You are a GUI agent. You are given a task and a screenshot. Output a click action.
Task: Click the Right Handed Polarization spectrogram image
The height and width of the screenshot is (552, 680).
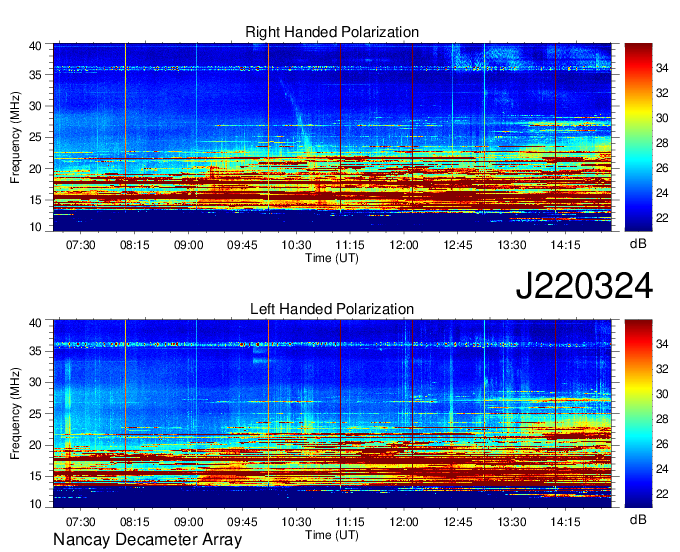click(332, 137)
